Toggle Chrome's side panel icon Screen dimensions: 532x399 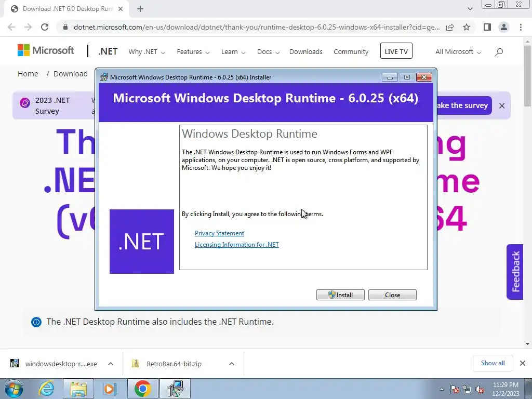[487, 27]
